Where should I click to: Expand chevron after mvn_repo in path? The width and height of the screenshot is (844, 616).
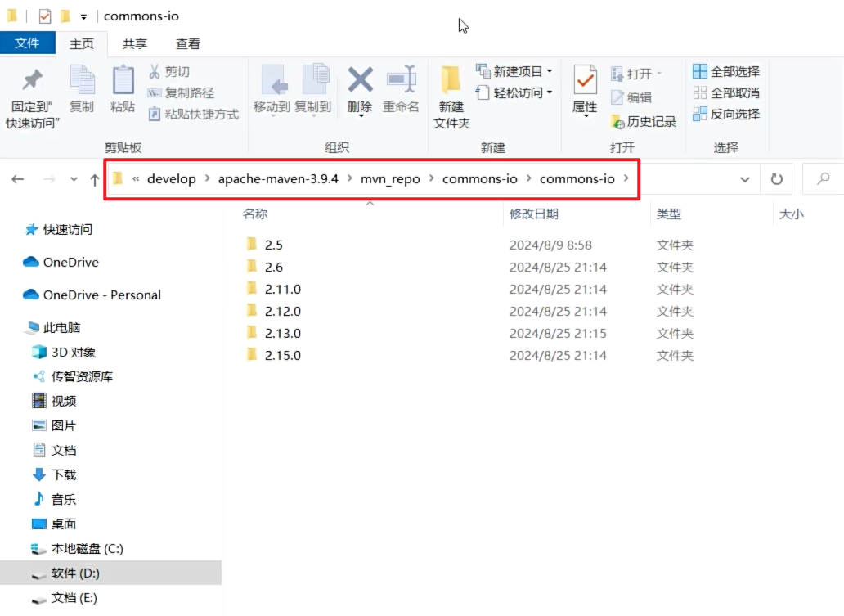pyautogui.click(x=432, y=178)
